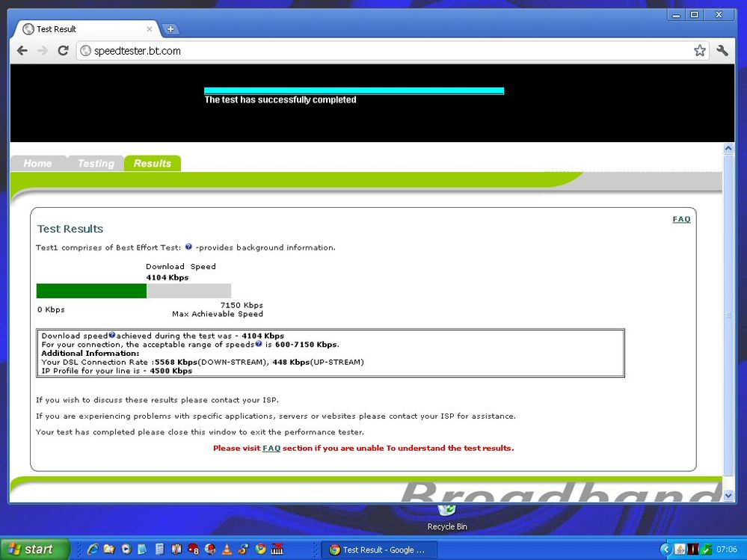This screenshot has width=747, height=560.
Task: Click the Max Achievable Speed label
Action: tap(218, 314)
